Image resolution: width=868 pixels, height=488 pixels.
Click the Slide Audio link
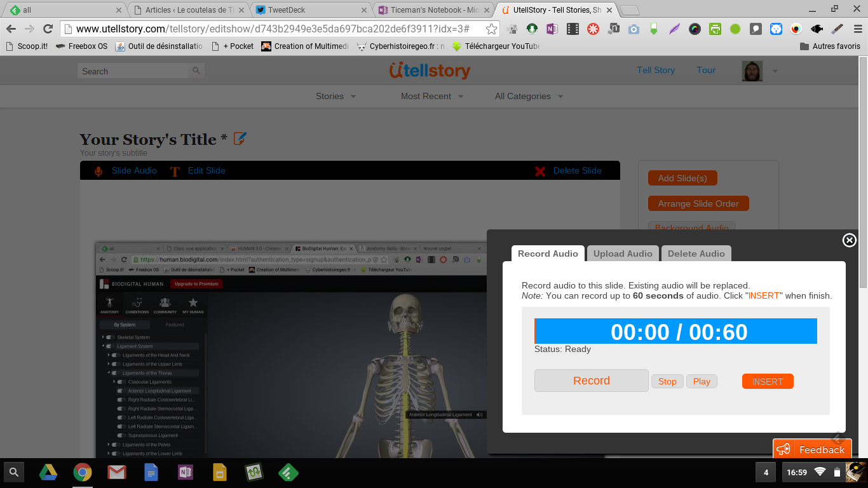click(134, 170)
